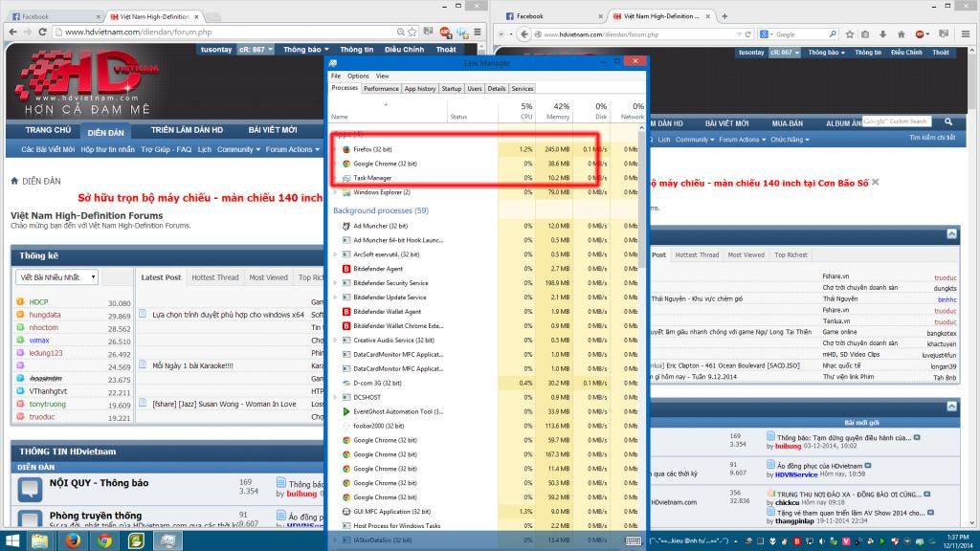Click Chrome's back arrow button
This screenshot has height=551, width=980.
(x=12, y=32)
